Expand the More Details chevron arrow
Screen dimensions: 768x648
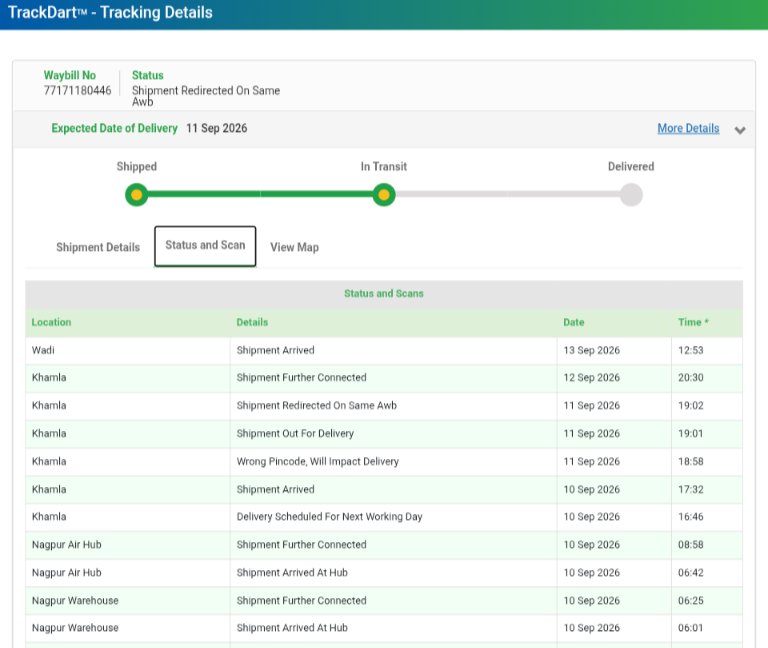pos(740,130)
